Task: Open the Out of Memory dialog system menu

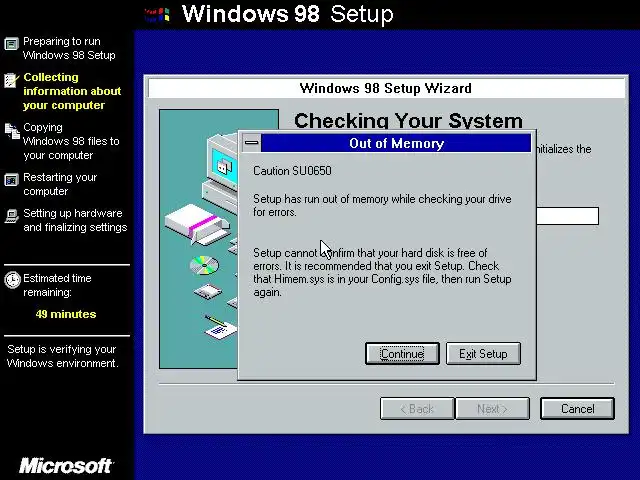Action: [251, 143]
